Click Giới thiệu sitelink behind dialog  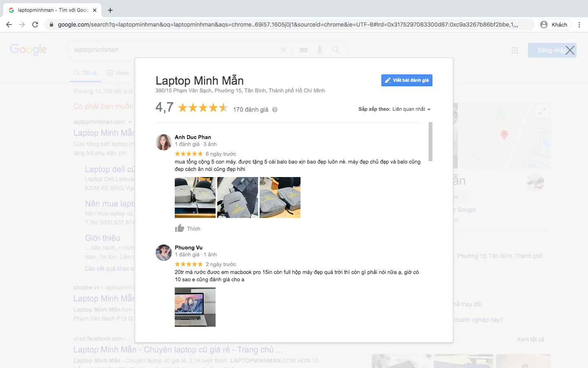click(102, 238)
